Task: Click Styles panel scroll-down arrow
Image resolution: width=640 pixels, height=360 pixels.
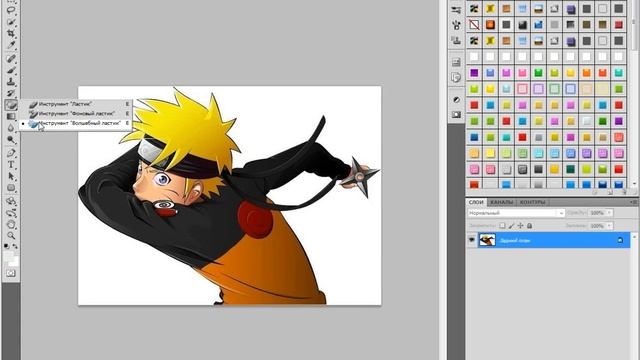Action: (x=634, y=184)
